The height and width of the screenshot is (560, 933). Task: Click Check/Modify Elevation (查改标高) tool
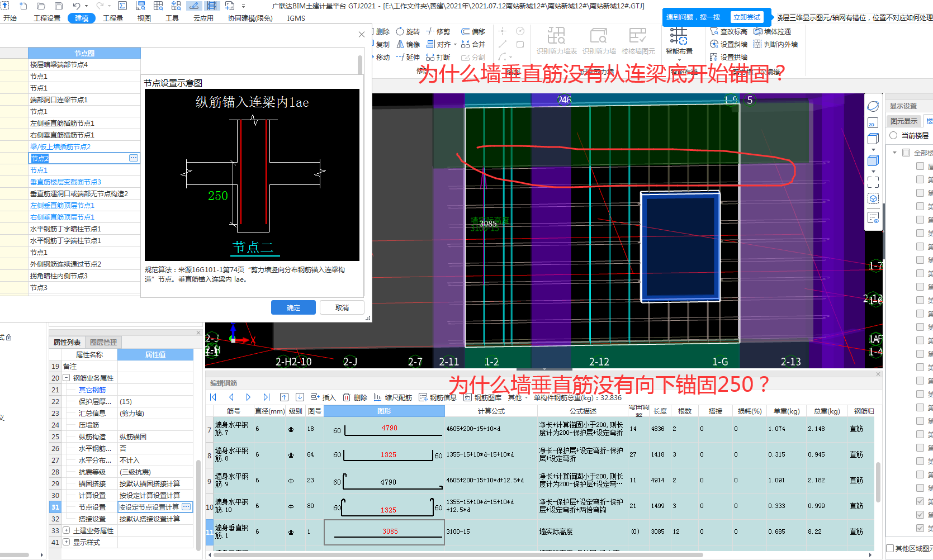[x=728, y=32]
